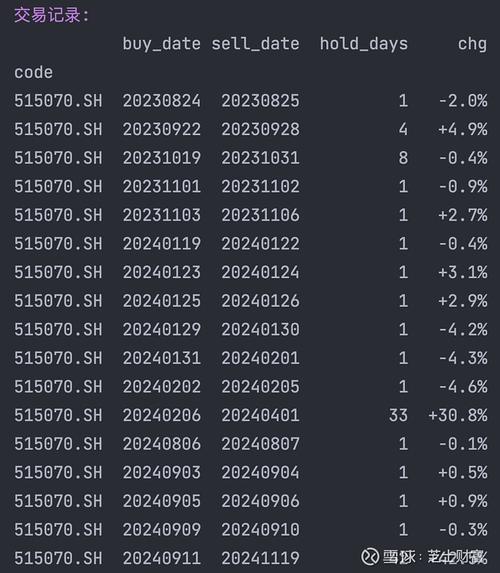Select hold days value 33
Image resolution: width=500 pixels, height=573 pixels.
pos(398,415)
